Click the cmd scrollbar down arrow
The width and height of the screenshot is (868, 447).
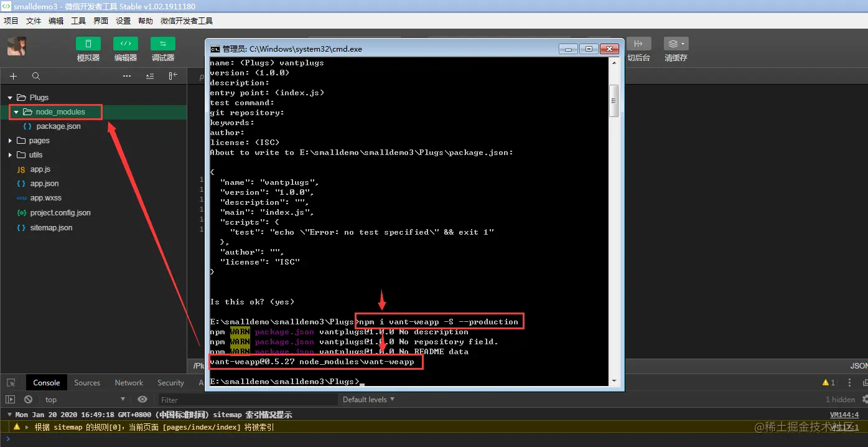coord(614,381)
